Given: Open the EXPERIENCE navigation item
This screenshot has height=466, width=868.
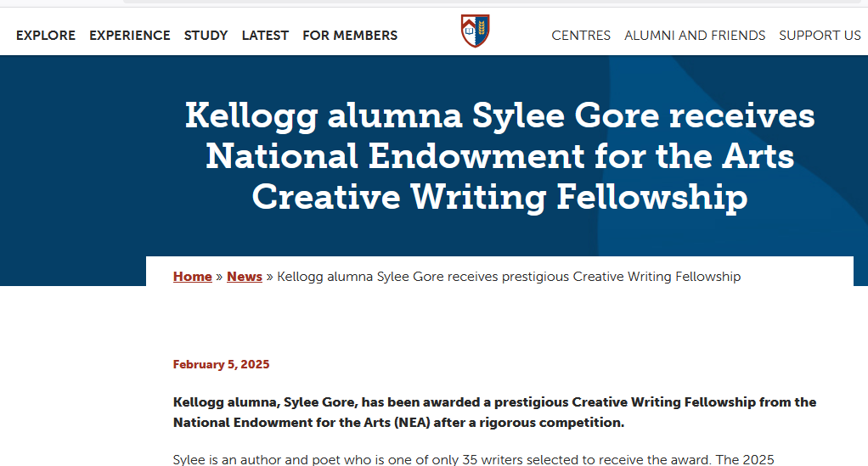Looking at the screenshot, I should click(130, 36).
